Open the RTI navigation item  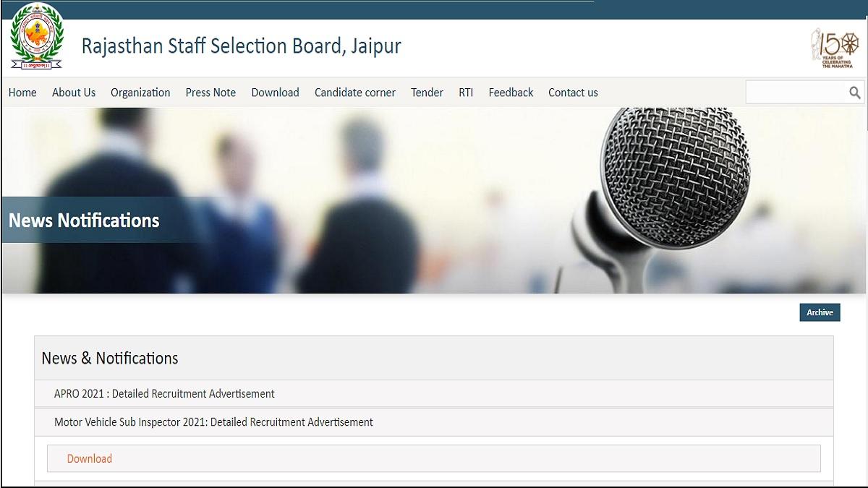[x=466, y=93]
